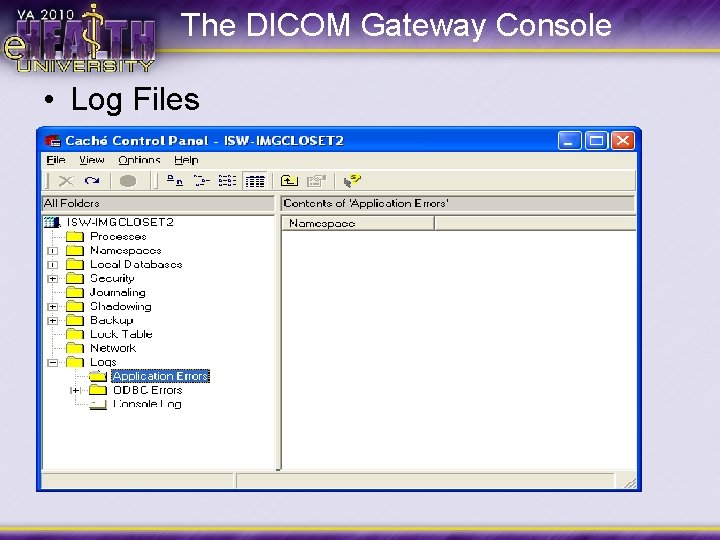
Task: Click the Properties toolbar icon
Action: tap(316, 181)
